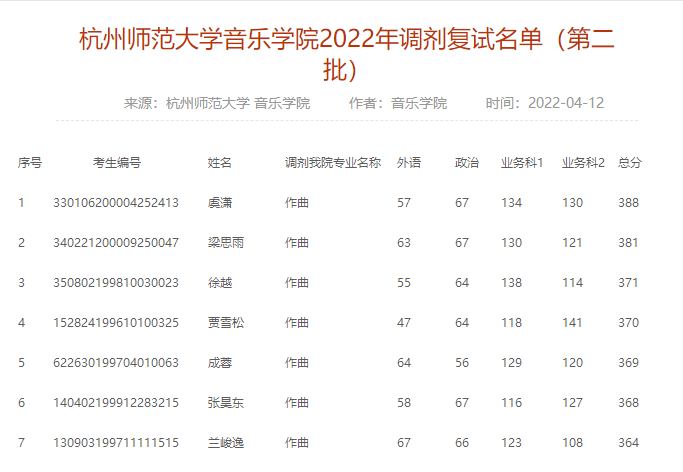Click 业务科1 score 129

click(511, 363)
